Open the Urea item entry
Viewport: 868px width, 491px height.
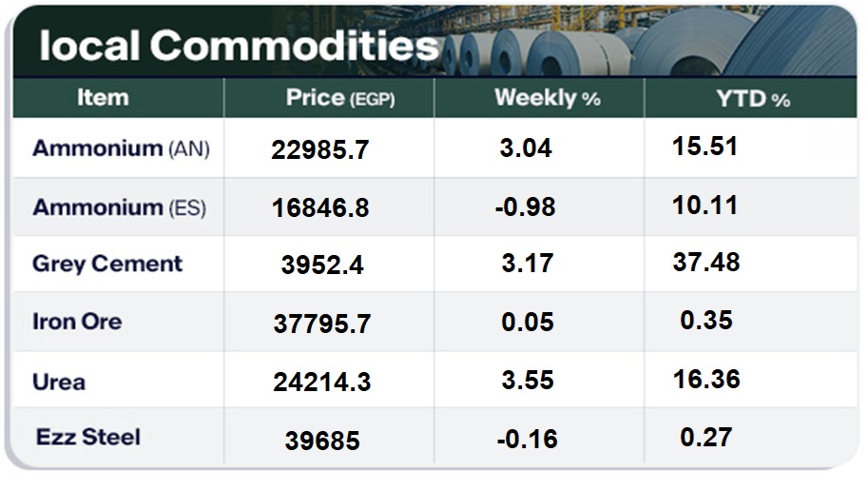[x=59, y=382]
